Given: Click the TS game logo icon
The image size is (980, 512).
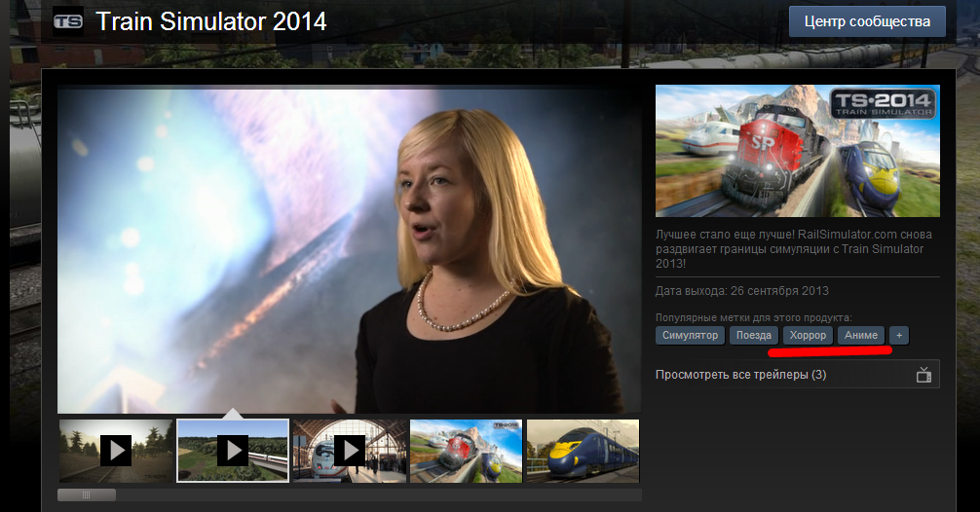Looking at the screenshot, I should [x=68, y=21].
